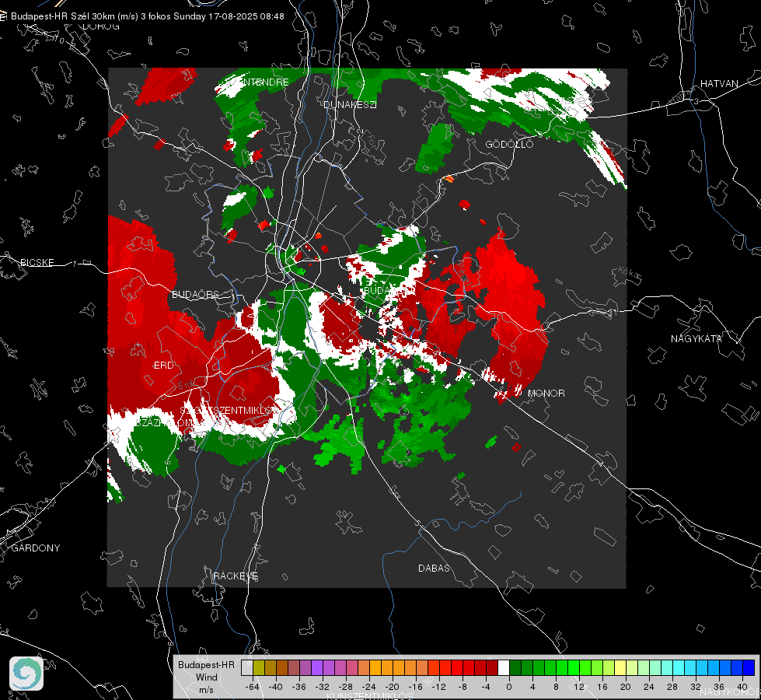
Task: Click the BICSKE city label
Action: [x=37, y=262]
